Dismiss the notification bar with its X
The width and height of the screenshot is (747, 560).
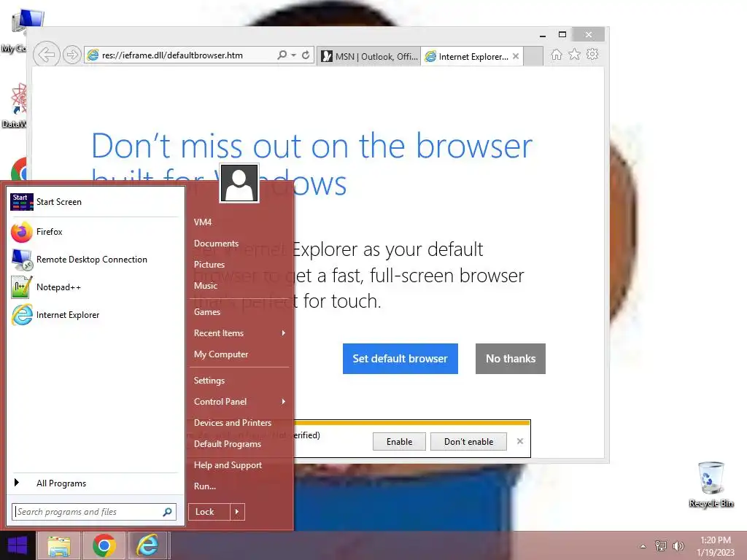pyautogui.click(x=519, y=441)
